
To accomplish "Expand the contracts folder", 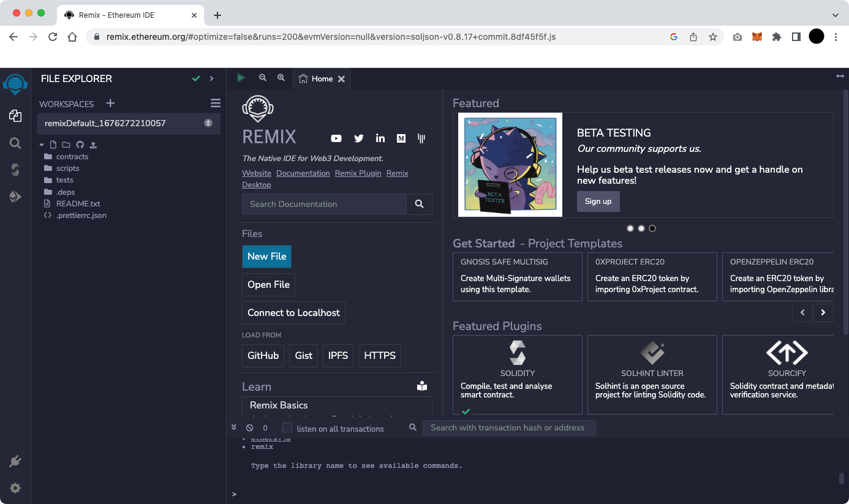I will pyautogui.click(x=72, y=157).
